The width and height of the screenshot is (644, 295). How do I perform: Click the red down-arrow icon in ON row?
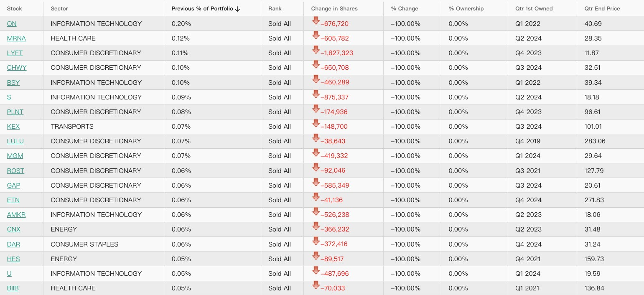[x=316, y=21]
